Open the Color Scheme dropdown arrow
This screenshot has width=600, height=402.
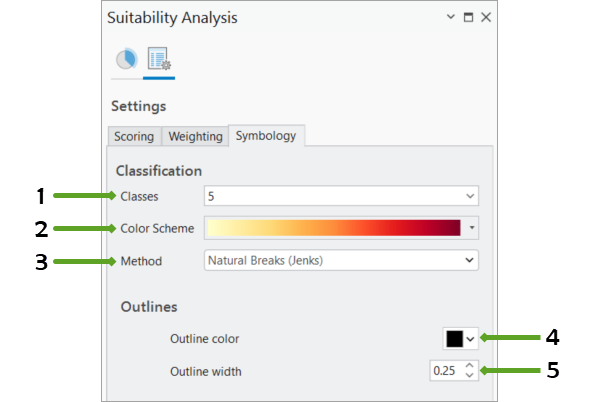click(471, 228)
